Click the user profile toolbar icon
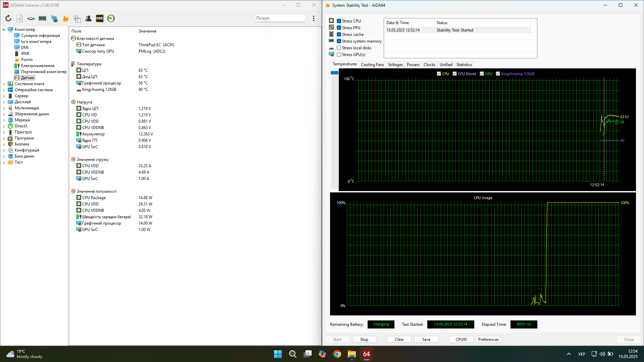The height and width of the screenshot is (362, 644). tap(88, 18)
